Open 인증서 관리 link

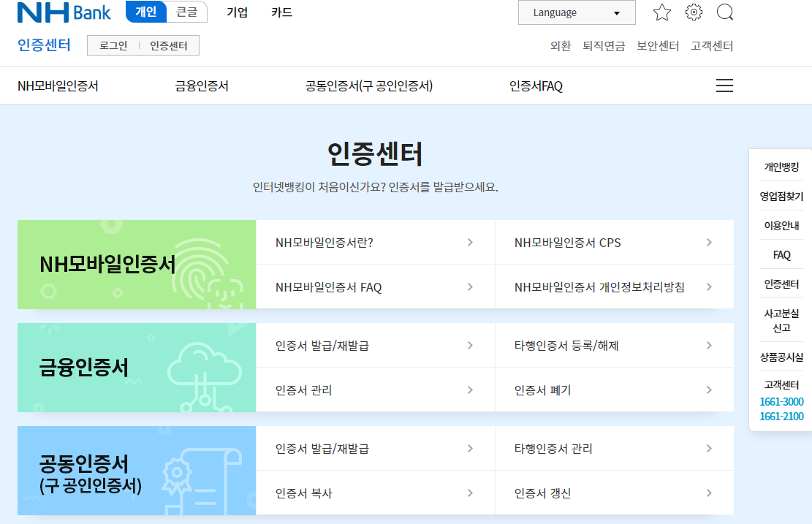tap(303, 390)
